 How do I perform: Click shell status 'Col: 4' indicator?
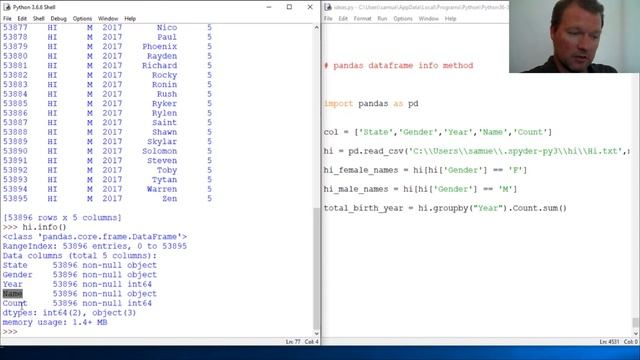(311, 342)
